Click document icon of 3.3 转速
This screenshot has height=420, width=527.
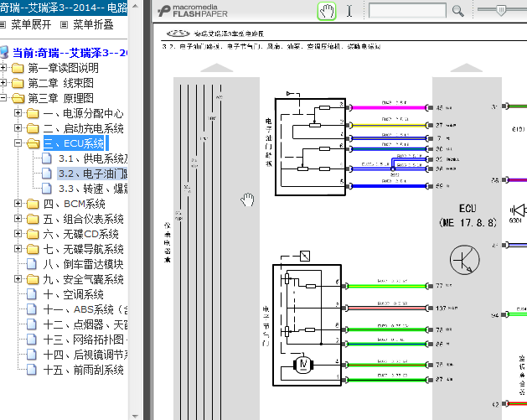(x=46, y=189)
